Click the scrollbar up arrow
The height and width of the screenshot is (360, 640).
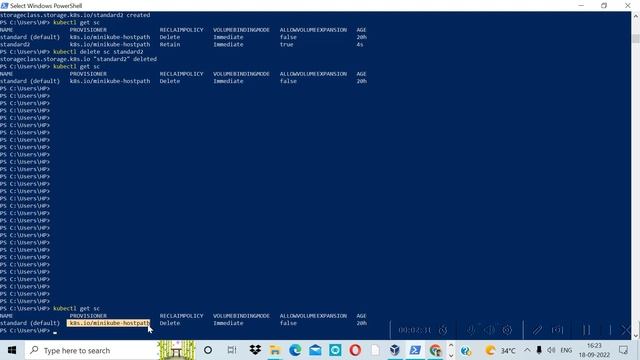click(x=636, y=16)
